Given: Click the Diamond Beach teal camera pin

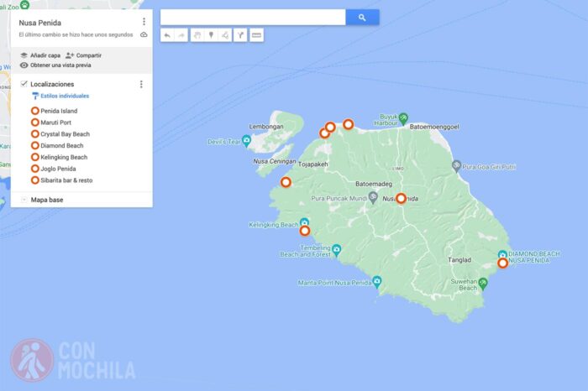Looking at the screenshot, I should tap(502, 254).
